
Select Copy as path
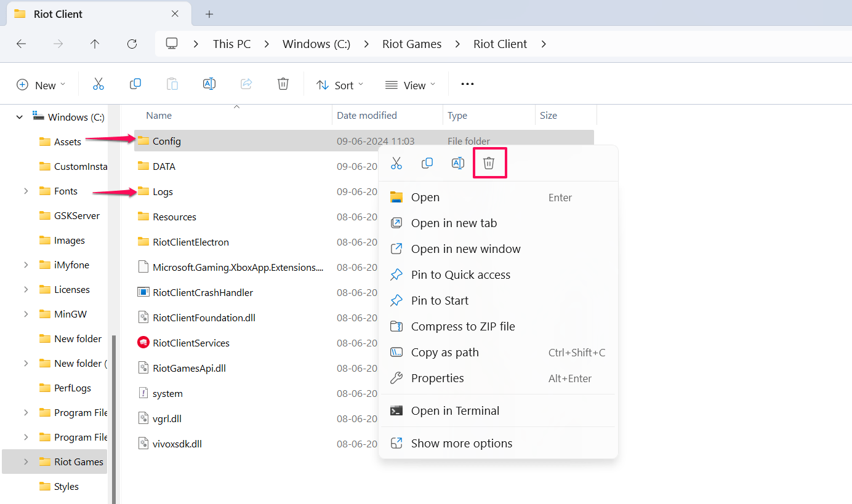[x=498, y=353]
